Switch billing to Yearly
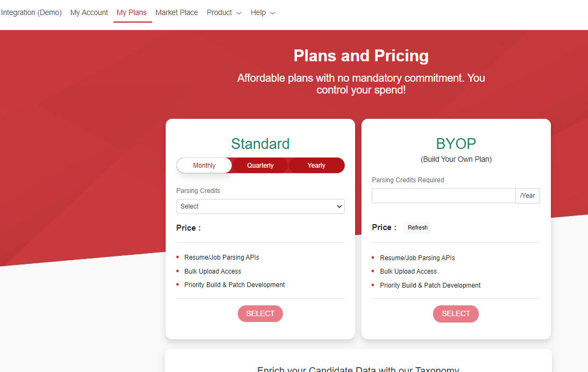This screenshot has width=588, height=372. pos(316,165)
